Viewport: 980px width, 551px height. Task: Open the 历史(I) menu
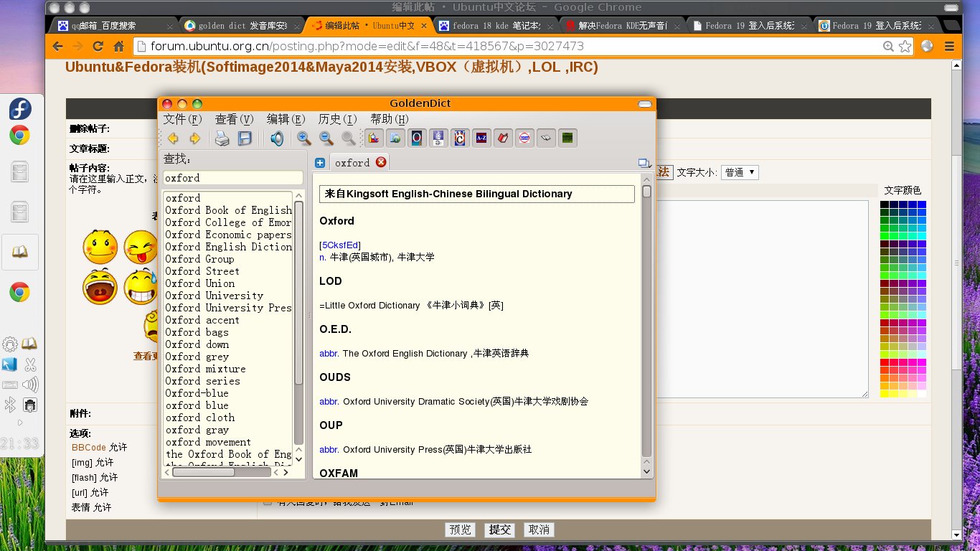coord(338,119)
